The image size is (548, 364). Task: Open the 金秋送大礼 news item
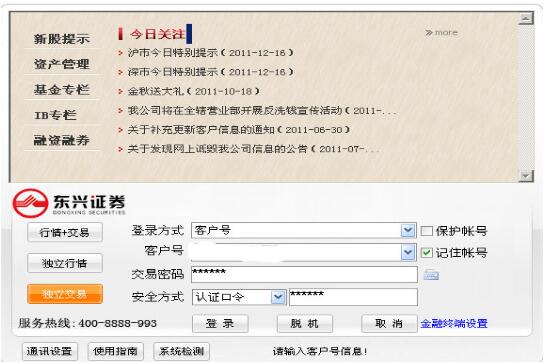coord(194,92)
